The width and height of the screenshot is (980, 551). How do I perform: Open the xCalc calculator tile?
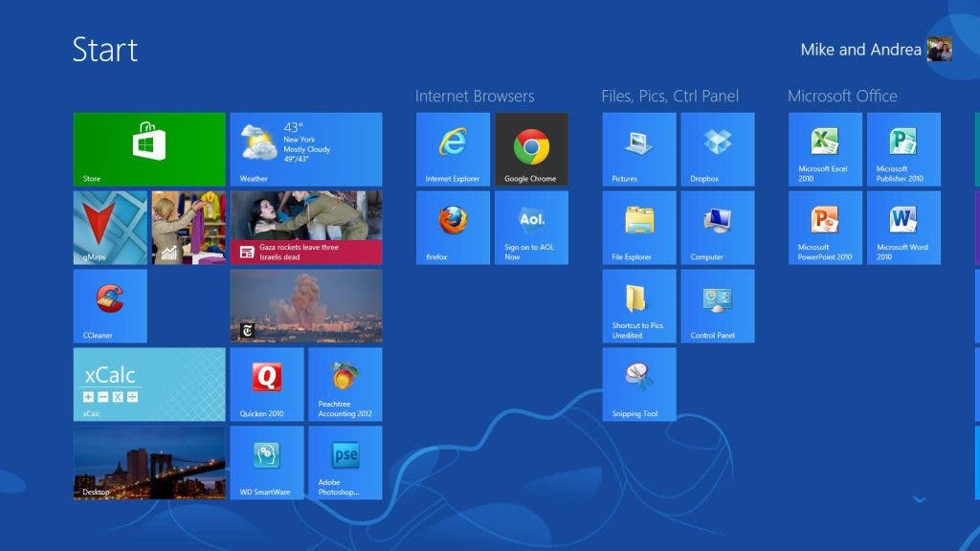(149, 385)
